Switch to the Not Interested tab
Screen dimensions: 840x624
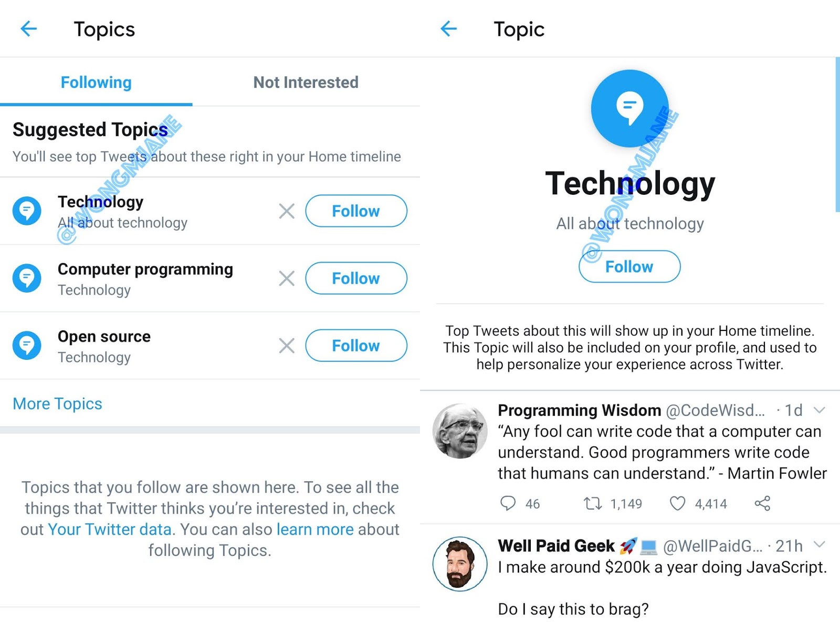(306, 82)
